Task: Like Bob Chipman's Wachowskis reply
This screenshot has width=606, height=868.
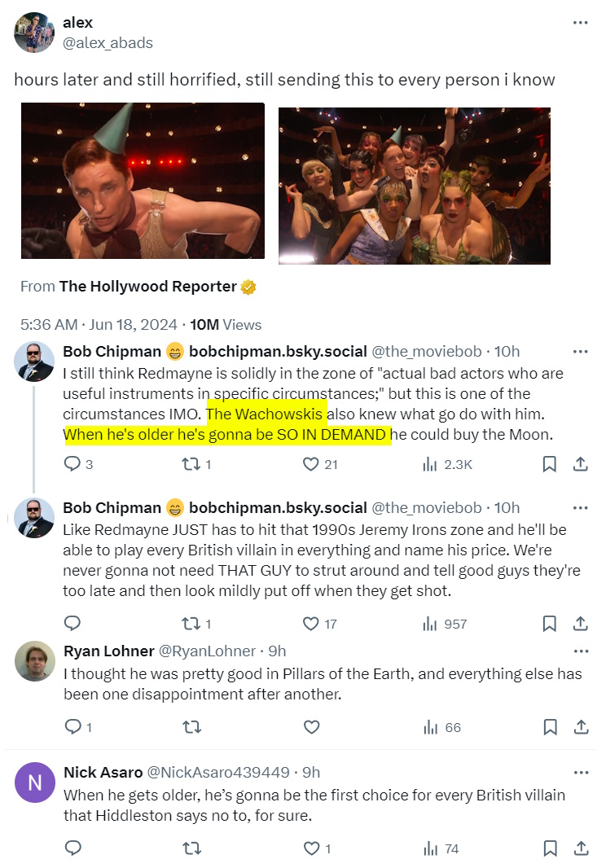Action: click(x=310, y=464)
